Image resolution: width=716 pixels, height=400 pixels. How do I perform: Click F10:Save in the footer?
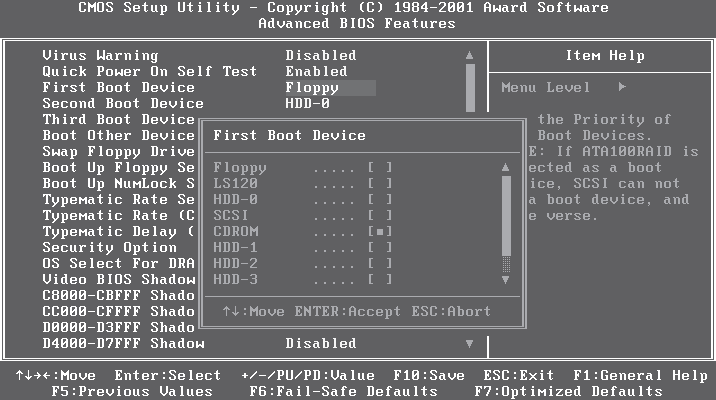point(429,375)
